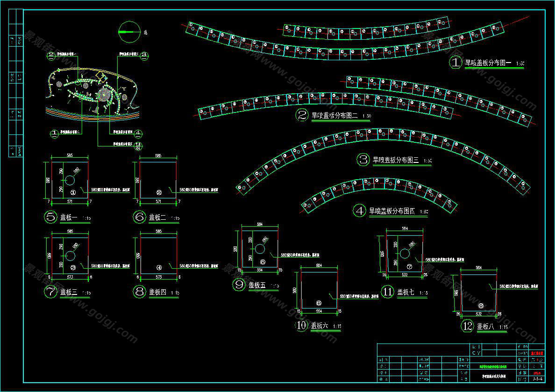The height and width of the screenshot is (392, 555).
Task: Click the 盖板七 detail title text
Action: (x=406, y=292)
